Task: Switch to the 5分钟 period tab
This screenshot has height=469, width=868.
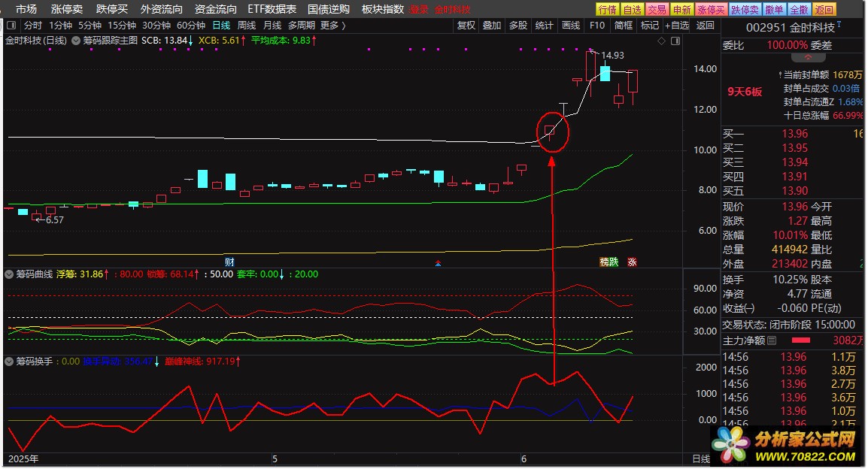Action: pyautogui.click(x=90, y=26)
